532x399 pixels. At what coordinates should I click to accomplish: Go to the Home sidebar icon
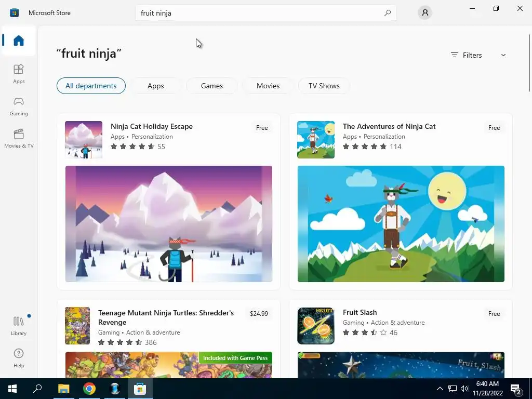pyautogui.click(x=19, y=41)
